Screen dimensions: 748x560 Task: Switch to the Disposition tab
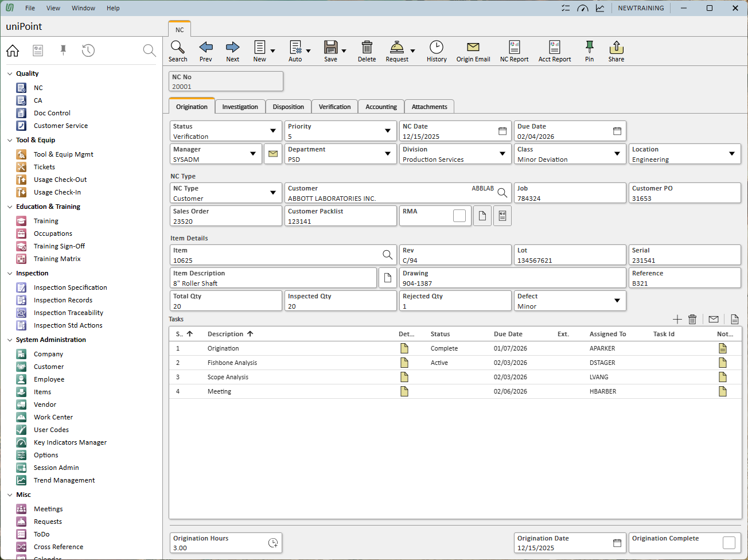[x=289, y=107]
